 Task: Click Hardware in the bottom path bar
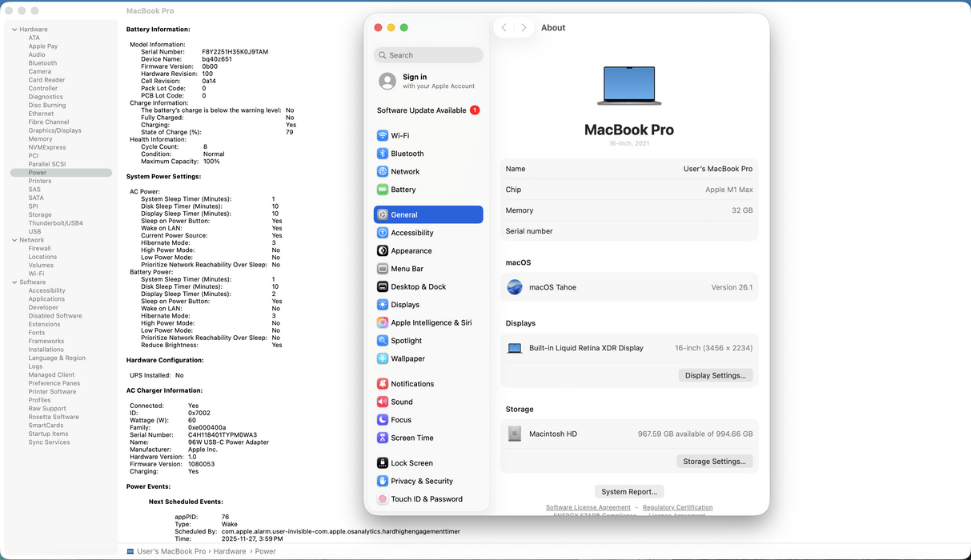(230, 551)
